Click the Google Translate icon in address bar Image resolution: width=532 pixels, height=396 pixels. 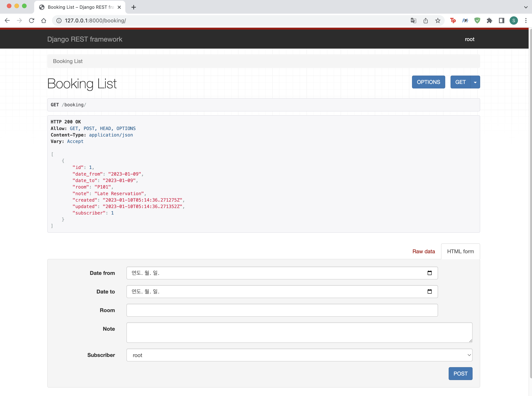point(413,21)
